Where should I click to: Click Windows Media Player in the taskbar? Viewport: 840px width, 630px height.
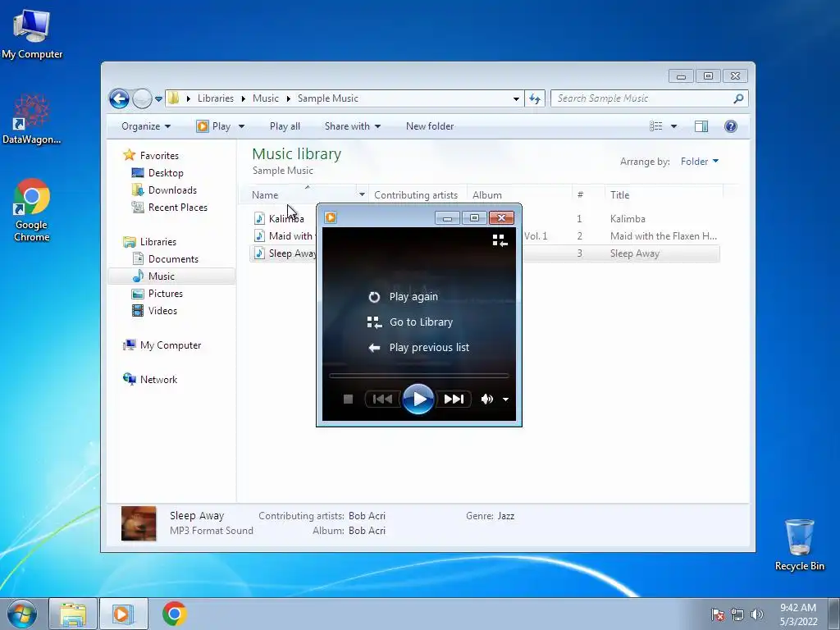click(x=124, y=614)
